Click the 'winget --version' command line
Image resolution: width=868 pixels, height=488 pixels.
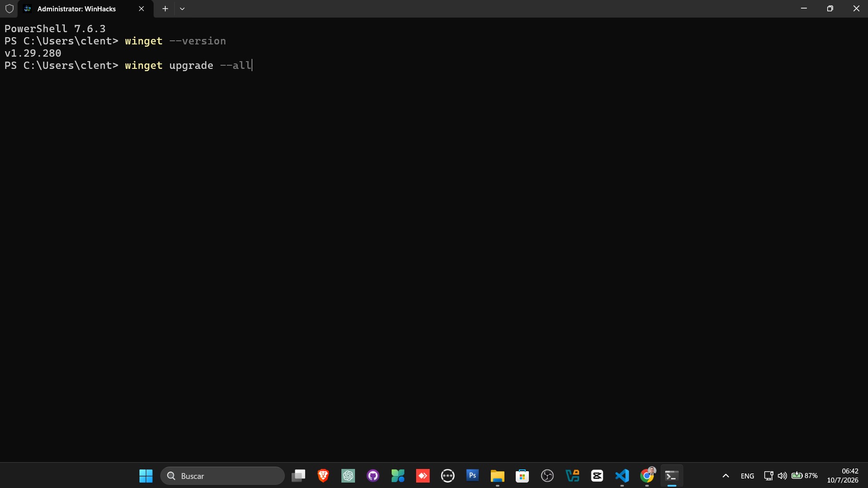[x=175, y=41]
